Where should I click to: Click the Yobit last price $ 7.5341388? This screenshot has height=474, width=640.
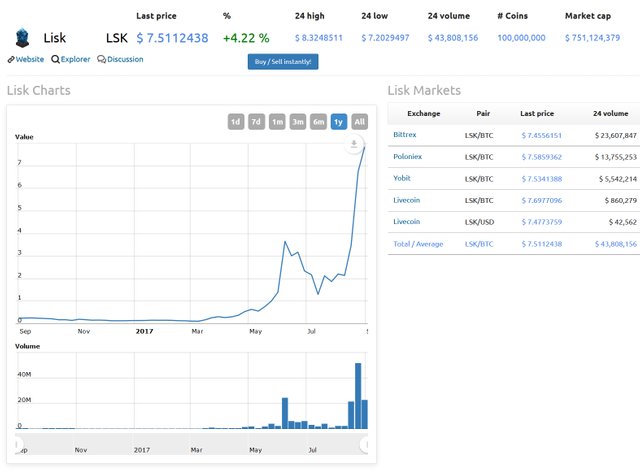[542, 179]
